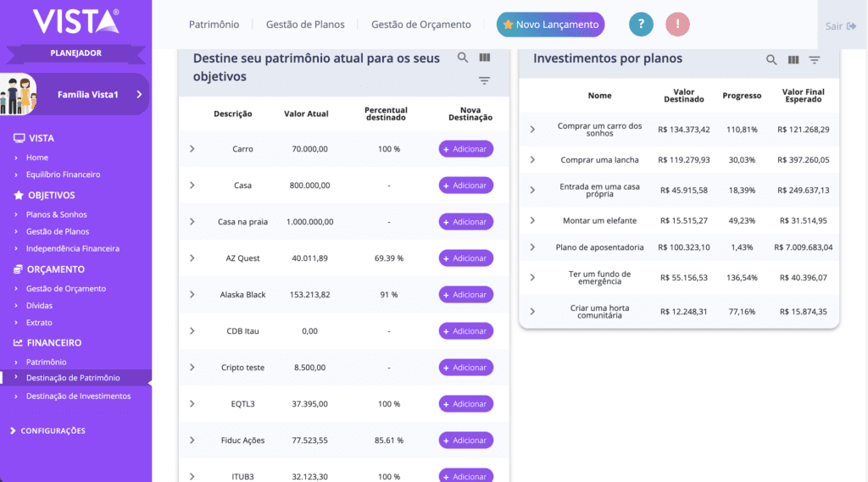Click the pink alert exclamation icon

677,25
